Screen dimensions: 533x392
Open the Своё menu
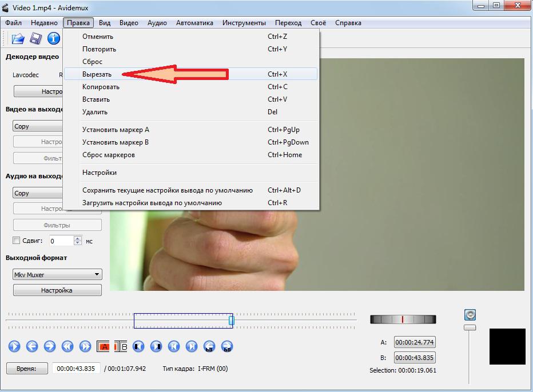coord(318,23)
